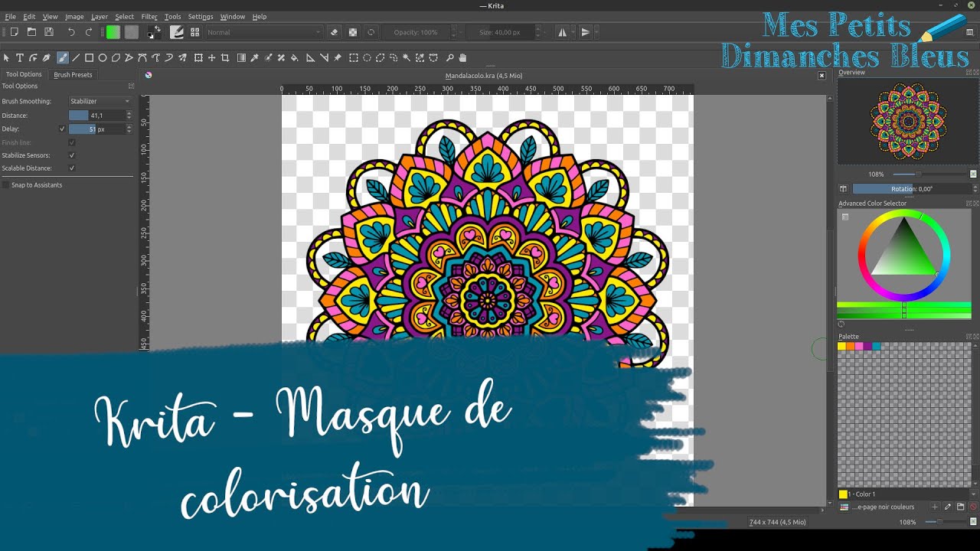Image resolution: width=980 pixels, height=551 pixels.
Task: Add a new color to palette
Action: (934, 507)
